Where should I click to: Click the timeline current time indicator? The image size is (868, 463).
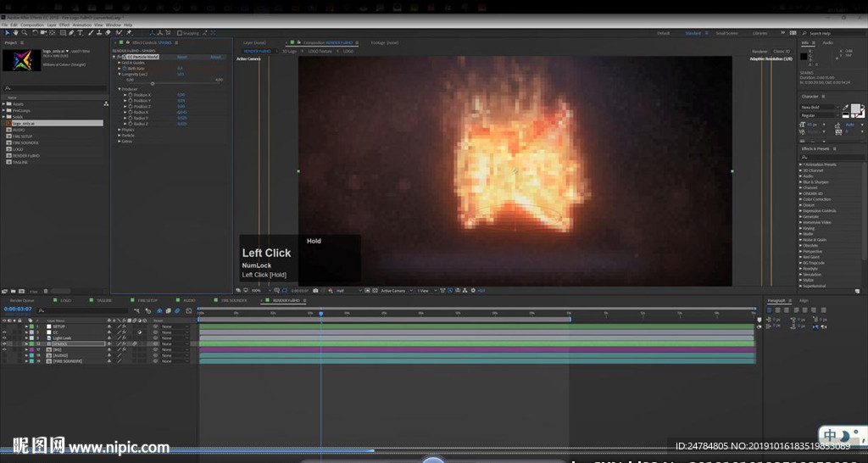(x=320, y=314)
